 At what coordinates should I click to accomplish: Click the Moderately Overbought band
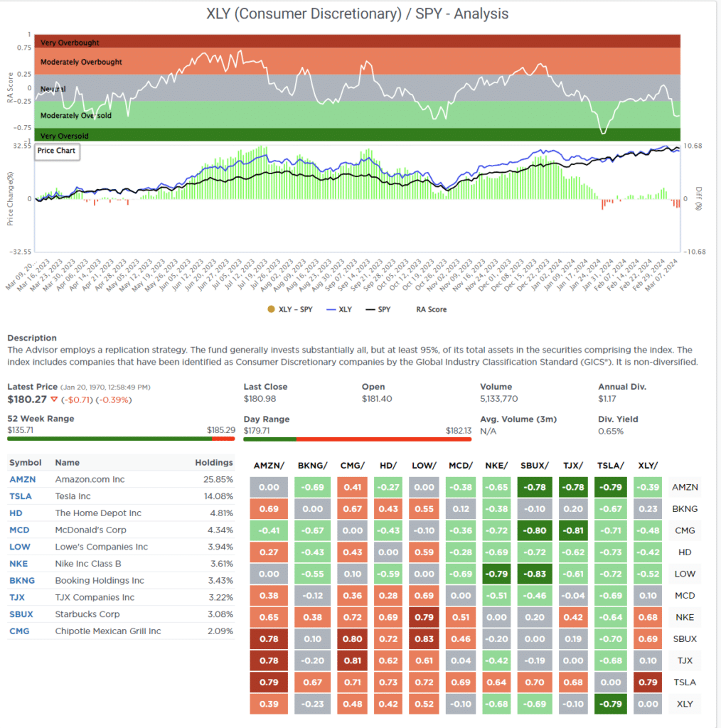[x=358, y=61]
